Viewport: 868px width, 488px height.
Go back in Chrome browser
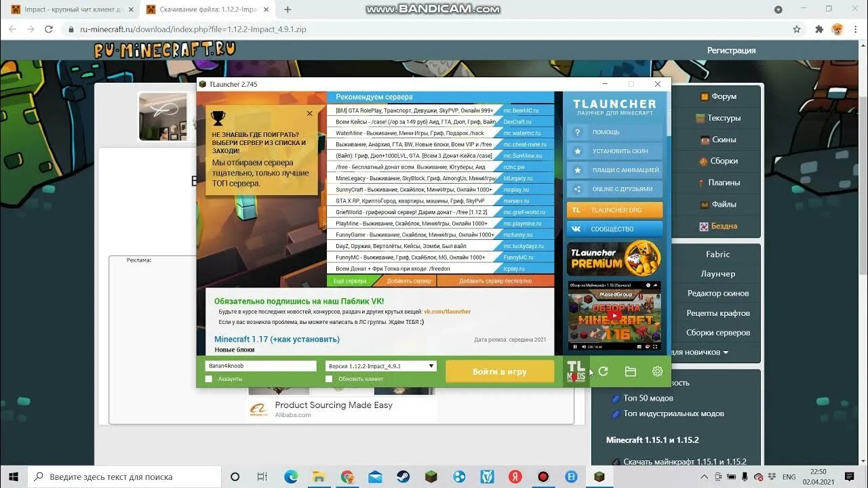tap(12, 29)
